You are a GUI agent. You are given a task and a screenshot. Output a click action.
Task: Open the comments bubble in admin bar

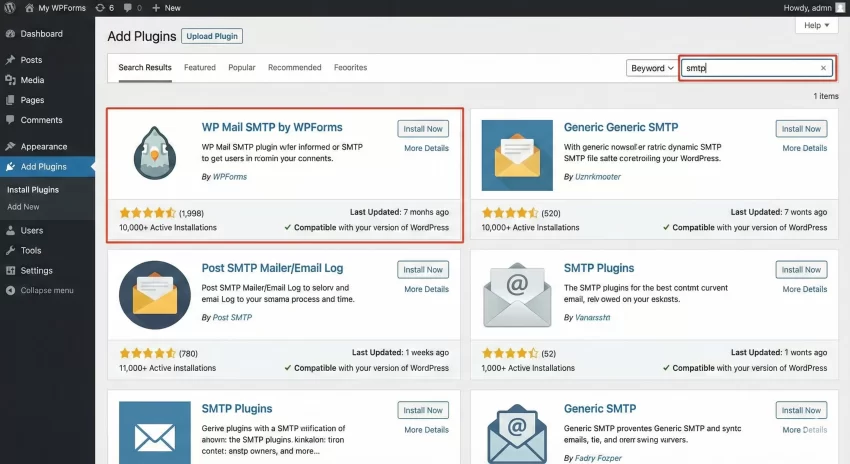[x=132, y=8]
